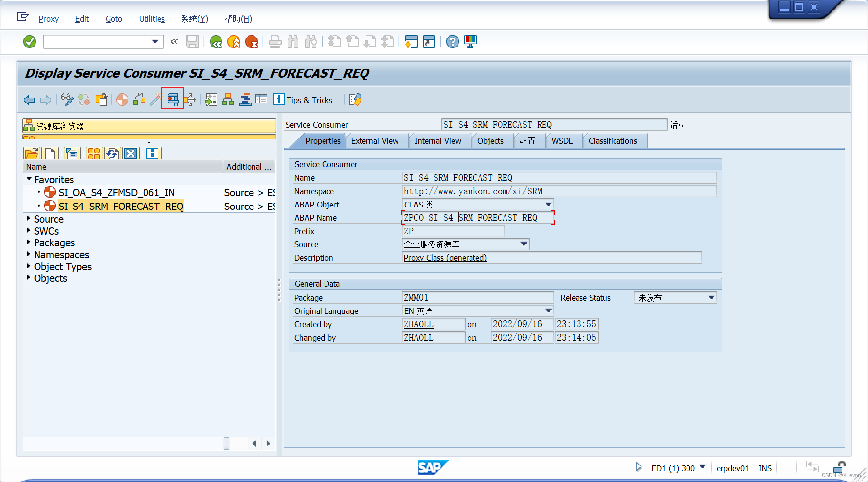Image resolution: width=868 pixels, height=482 pixels.
Task: Click the Print icon
Action: (x=275, y=42)
